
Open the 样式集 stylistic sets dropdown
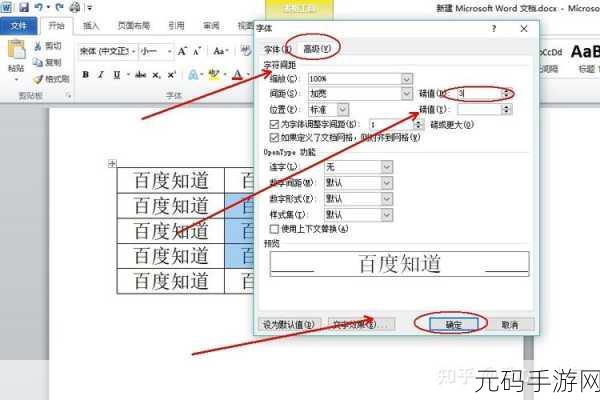[x=359, y=215]
